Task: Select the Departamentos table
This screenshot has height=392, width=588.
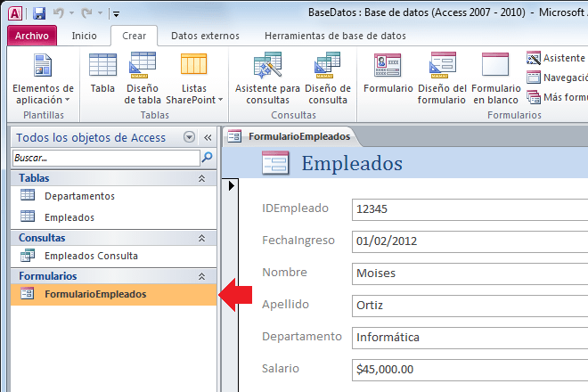Action: tap(114, 196)
